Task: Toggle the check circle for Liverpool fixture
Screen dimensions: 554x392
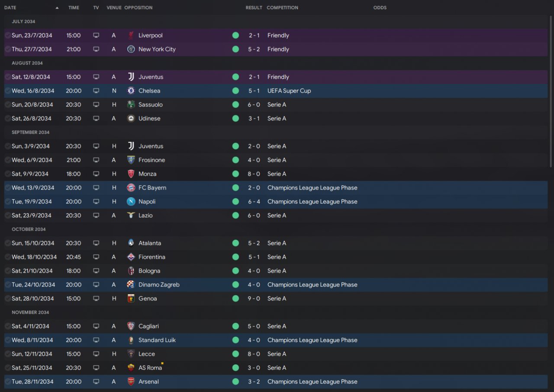Action: pyautogui.click(x=8, y=35)
